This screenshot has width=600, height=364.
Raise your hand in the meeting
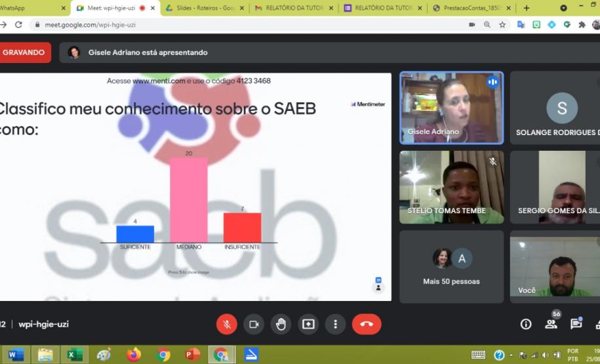point(281,324)
